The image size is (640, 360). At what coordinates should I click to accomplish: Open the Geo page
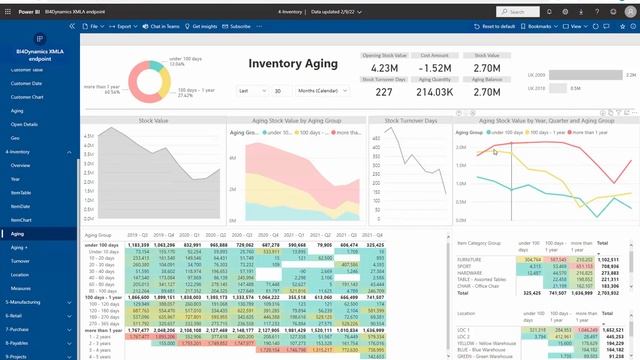click(x=15, y=138)
